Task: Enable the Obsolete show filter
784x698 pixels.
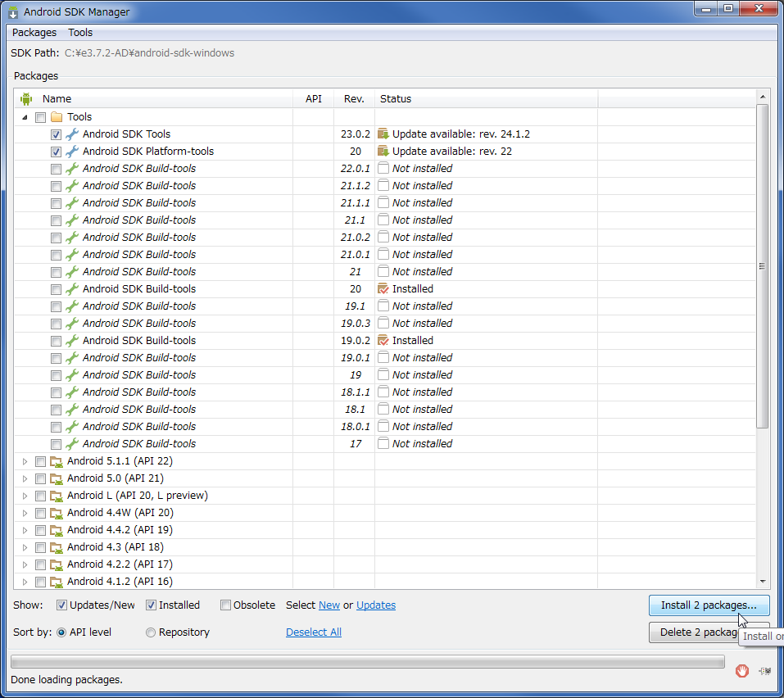Action: pos(225,605)
